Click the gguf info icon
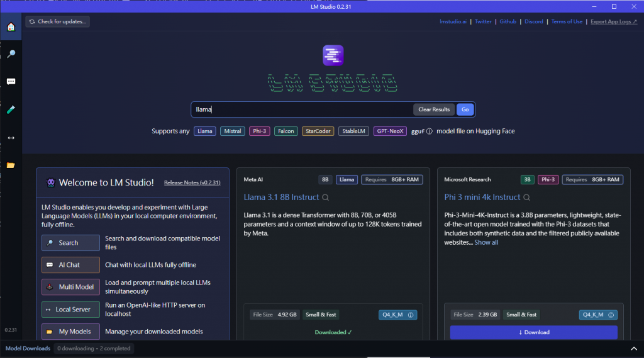 (x=429, y=131)
